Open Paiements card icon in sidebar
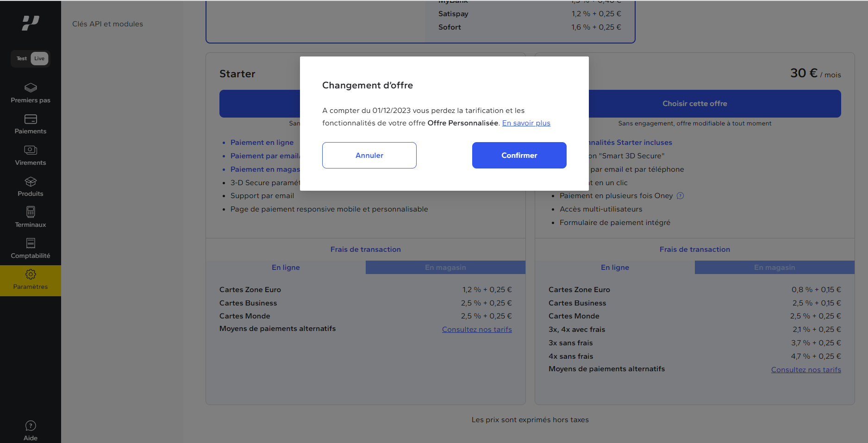The image size is (868, 443). click(31, 119)
